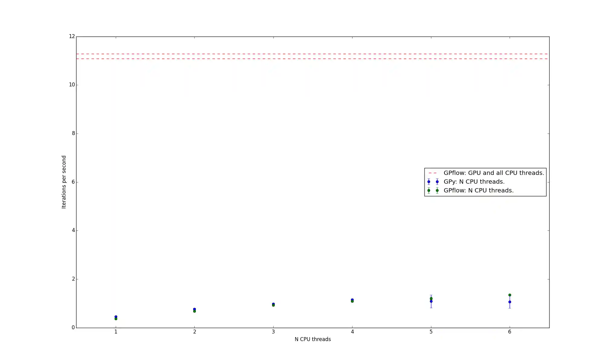Click the green GPflow point at 6 threads

(510, 295)
